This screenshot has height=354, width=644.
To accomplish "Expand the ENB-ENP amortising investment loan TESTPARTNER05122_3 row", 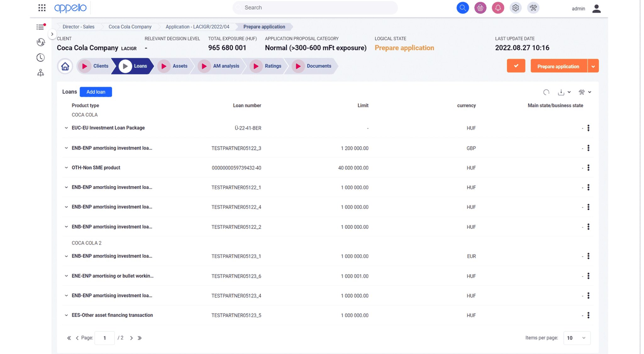I will tap(66, 148).
